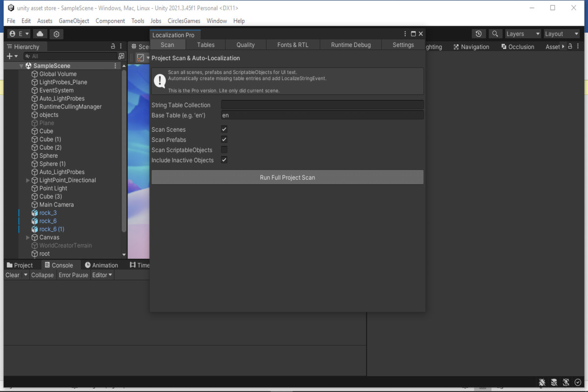This screenshot has height=392, width=588.
Task: Open the Jobs menu
Action: click(156, 21)
